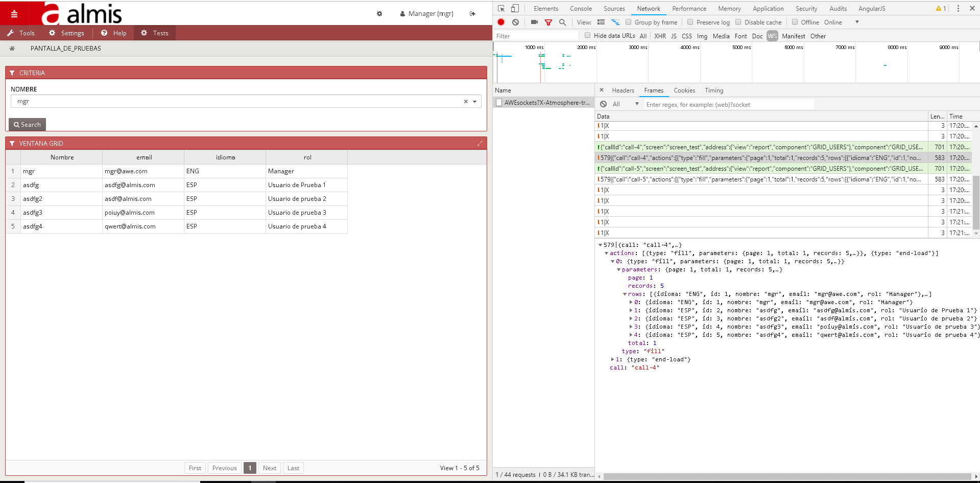Collapse the rows array in frame preview
Screen dimensions: 980x483
[625, 294]
